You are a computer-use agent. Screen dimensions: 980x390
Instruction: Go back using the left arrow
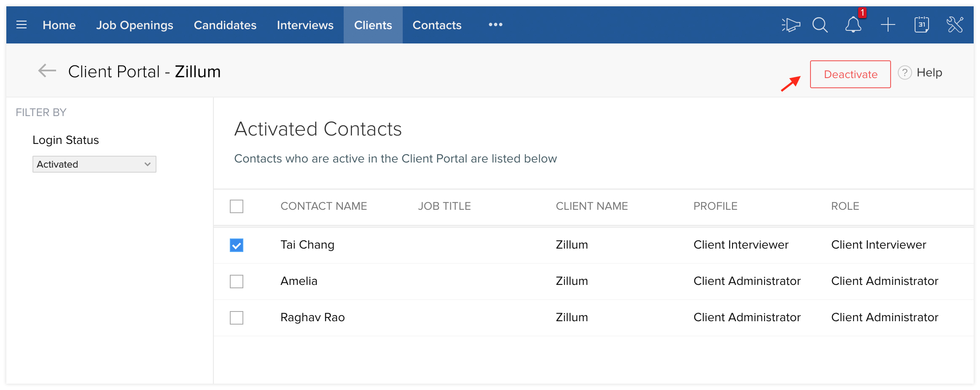(47, 71)
